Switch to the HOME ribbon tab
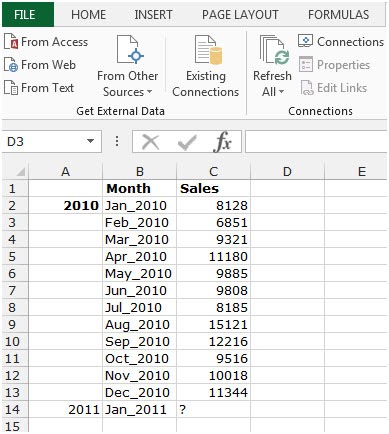 click(x=88, y=14)
